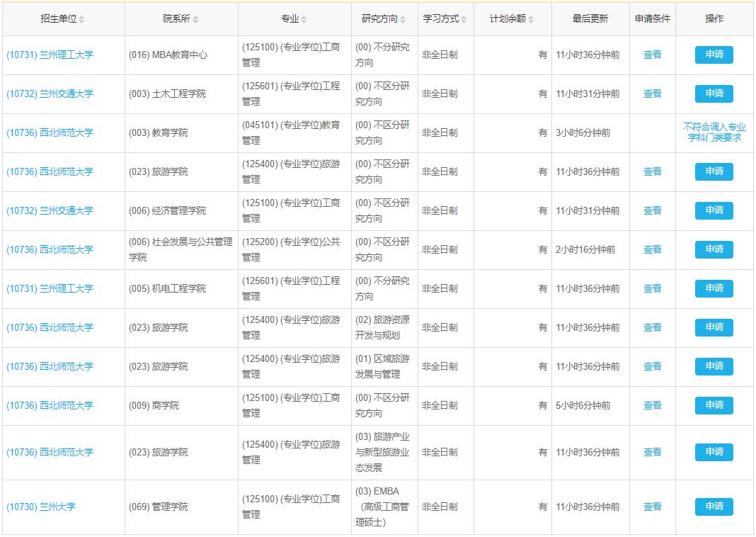Open the (10730) 兰州大学 link

[x=41, y=507]
